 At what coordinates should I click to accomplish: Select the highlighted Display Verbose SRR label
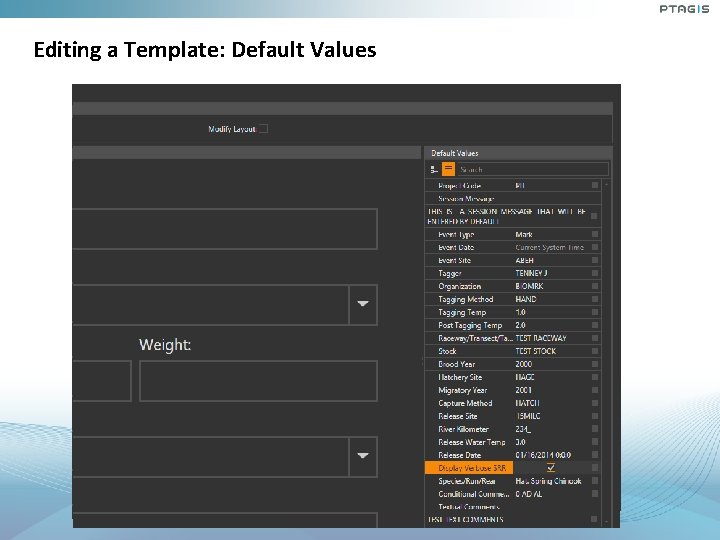(x=469, y=468)
